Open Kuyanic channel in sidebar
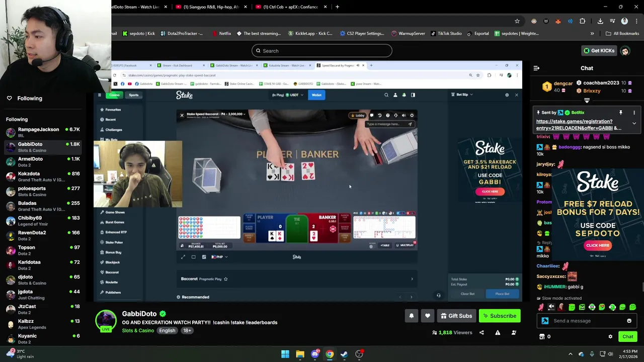The width and height of the screenshot is (644, 362). [x=43, y=339]
